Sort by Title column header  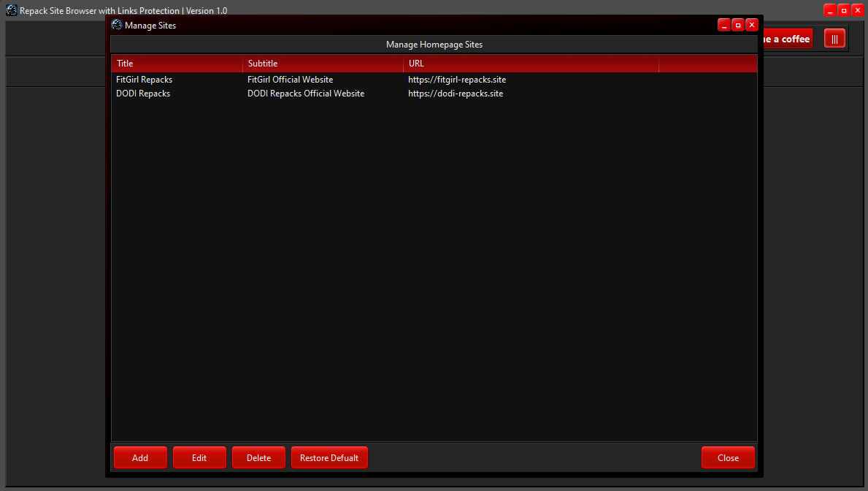coord(177,64)
